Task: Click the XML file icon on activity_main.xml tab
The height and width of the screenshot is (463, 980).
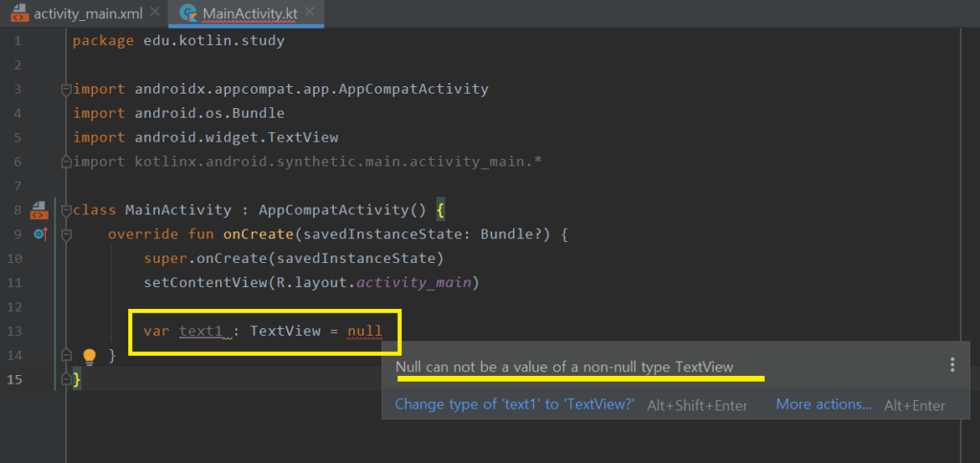Action: click(16, 13)
